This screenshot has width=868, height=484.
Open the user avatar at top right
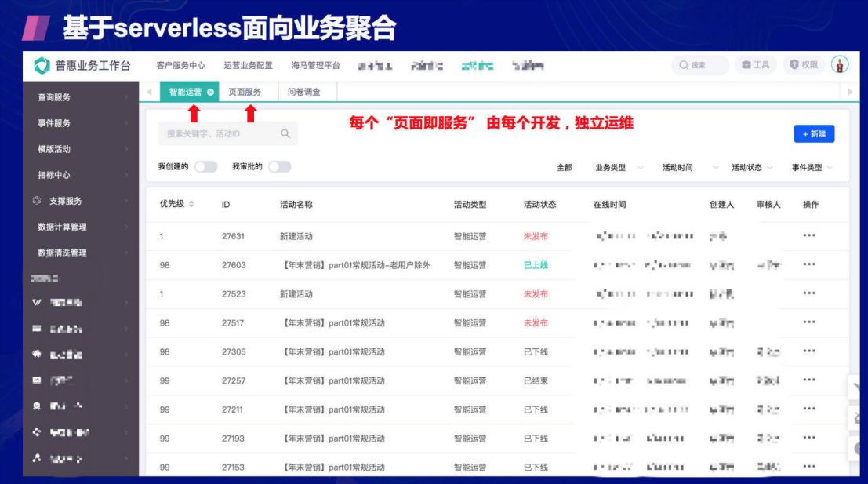(840, 65)
